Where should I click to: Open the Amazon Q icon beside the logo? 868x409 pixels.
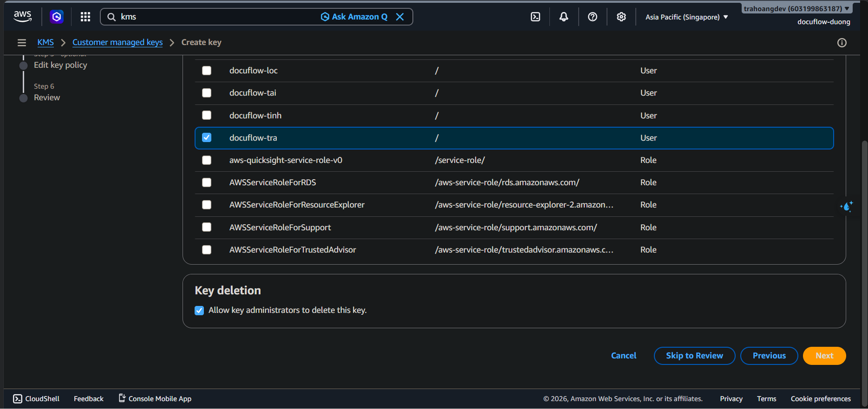(57, 17)
